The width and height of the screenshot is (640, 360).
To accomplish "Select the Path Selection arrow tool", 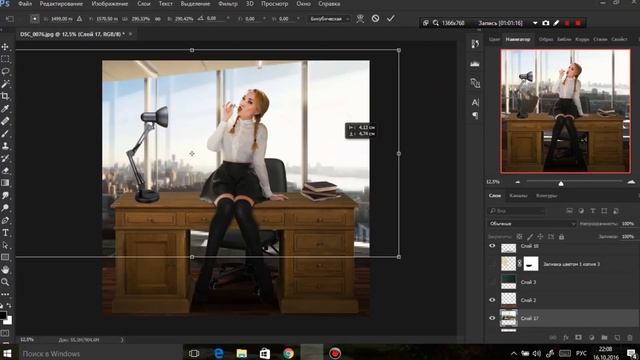I will pos(5,245).
